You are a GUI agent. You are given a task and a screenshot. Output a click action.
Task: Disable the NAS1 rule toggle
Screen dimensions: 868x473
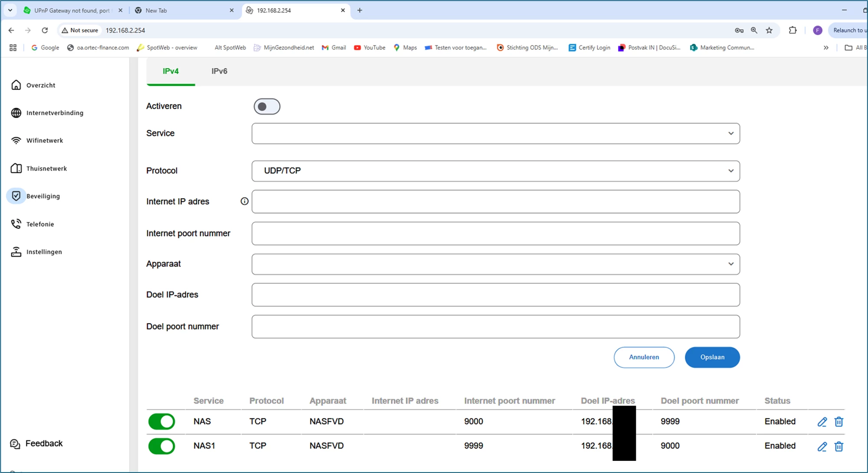(161, 446)
